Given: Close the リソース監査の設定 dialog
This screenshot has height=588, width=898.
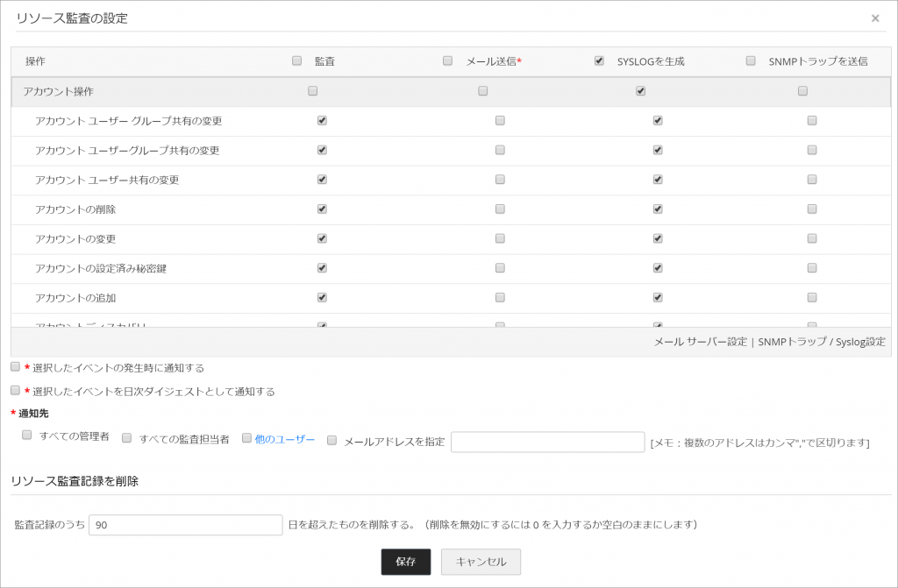Looking at the screenshot, I should 875,18.
